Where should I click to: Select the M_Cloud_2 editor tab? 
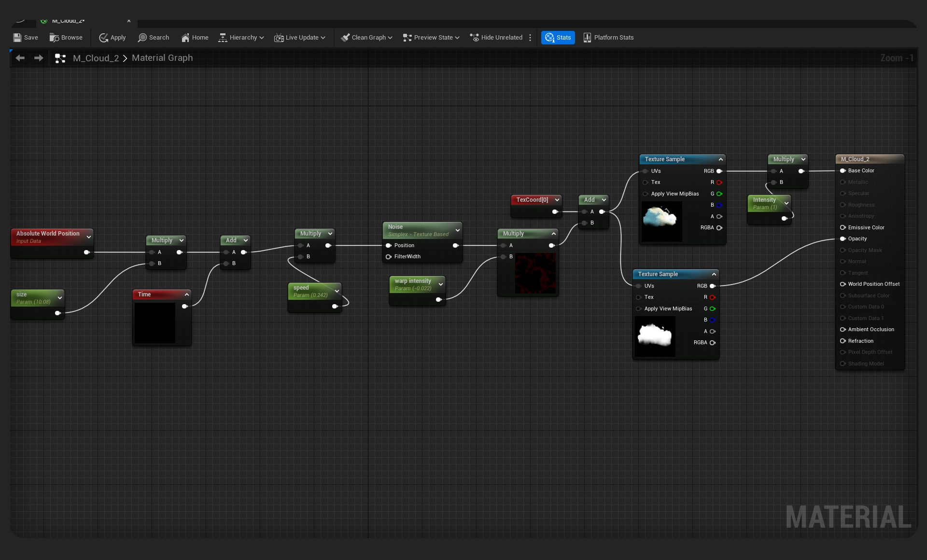click(x=68, y=21)
